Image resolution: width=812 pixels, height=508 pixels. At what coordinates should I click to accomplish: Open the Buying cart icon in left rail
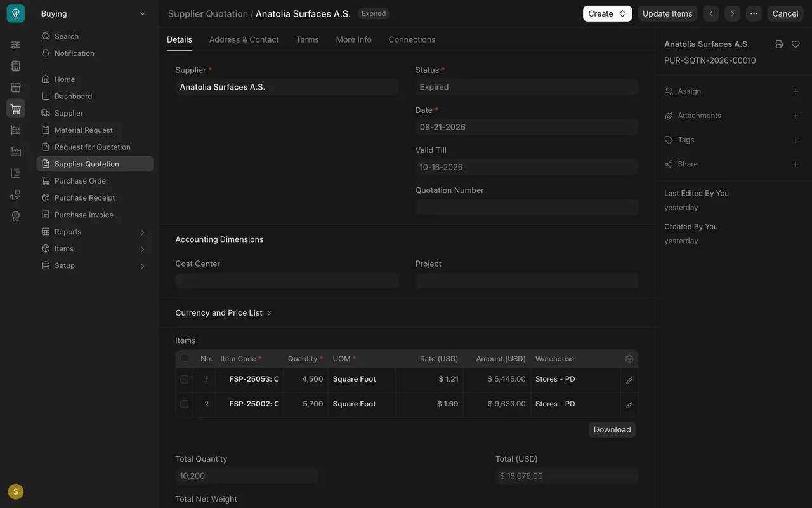tap(16, 109)
